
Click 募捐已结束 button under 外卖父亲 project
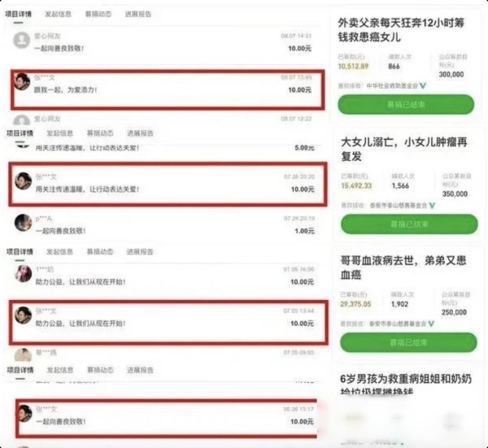tap(406, 105)
